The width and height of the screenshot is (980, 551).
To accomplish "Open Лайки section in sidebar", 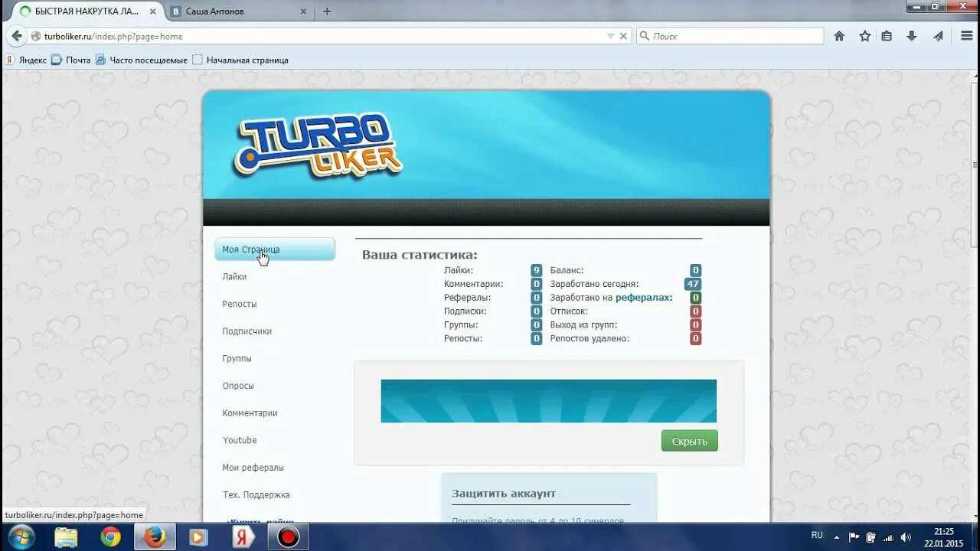I will (x=234, y=277).
